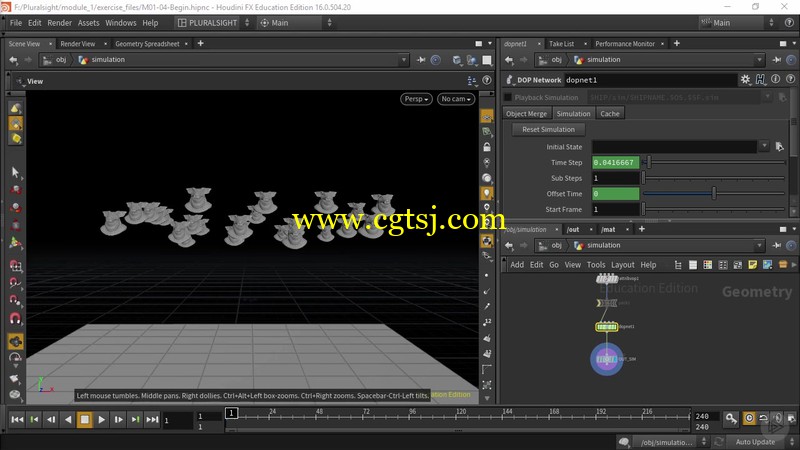Screen dimensions: 800x450
Task: Click the Time Step value field
Action: tap(615, 163)
